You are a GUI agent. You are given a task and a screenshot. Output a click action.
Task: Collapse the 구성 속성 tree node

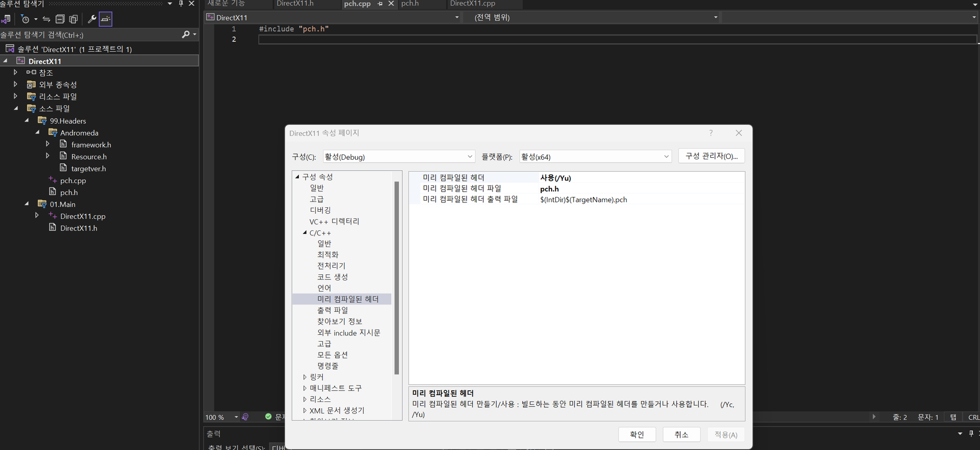[297, 176]
